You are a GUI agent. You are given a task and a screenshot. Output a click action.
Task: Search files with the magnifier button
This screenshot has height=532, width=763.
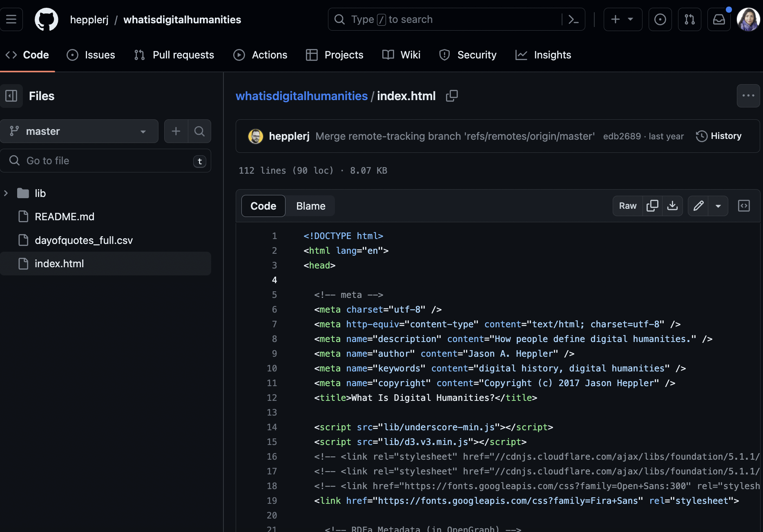(x=199, y=131)
